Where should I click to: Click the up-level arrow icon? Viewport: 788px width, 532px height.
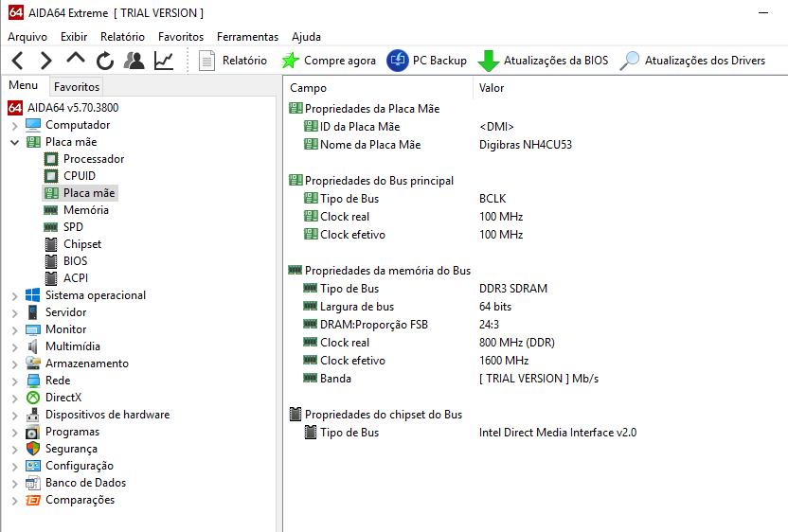tap(76, 58)
